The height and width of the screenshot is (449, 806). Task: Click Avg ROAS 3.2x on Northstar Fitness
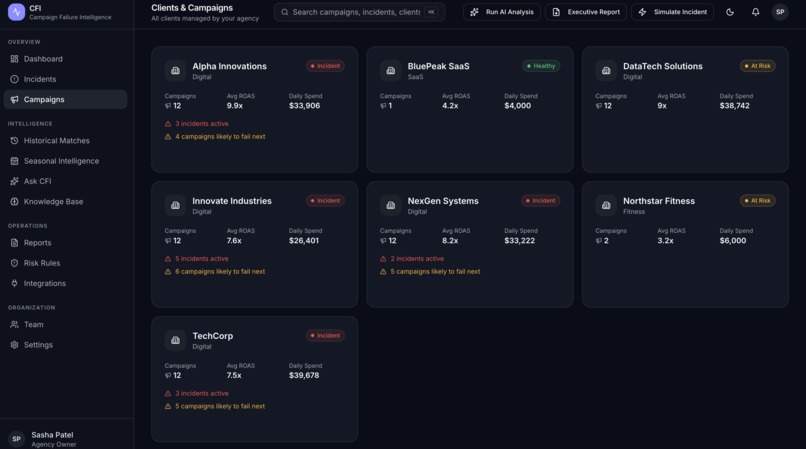[665, 241]
